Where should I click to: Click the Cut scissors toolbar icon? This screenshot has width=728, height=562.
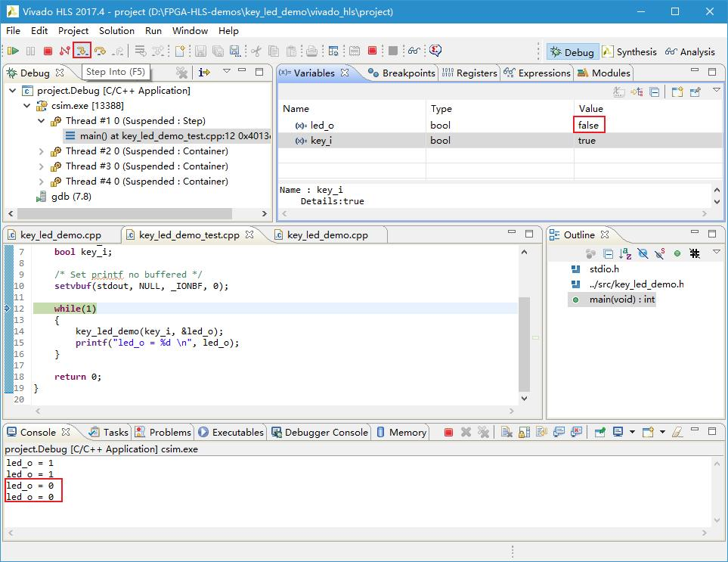click(x=256, y=51)
